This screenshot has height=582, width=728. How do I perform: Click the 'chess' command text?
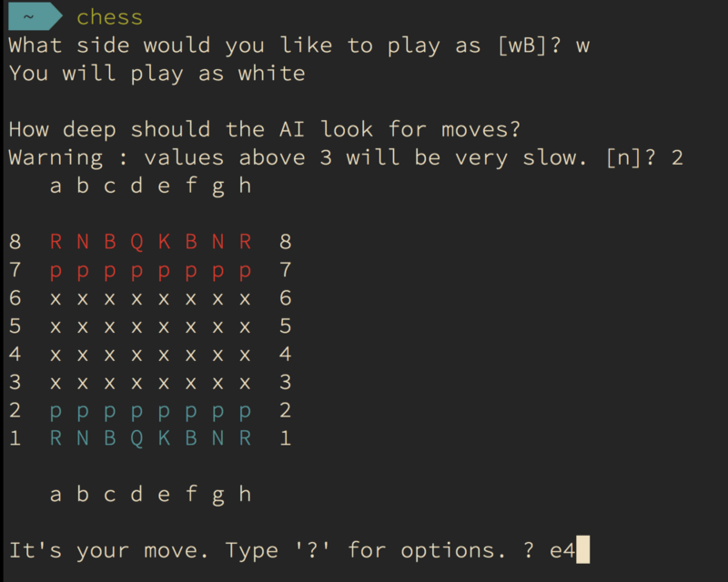[109, 16]
